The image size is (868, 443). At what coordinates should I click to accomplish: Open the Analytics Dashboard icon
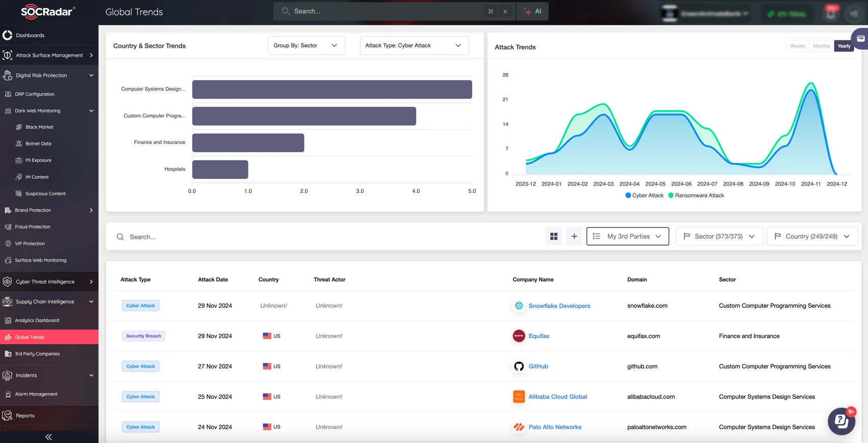coord(8,321)
